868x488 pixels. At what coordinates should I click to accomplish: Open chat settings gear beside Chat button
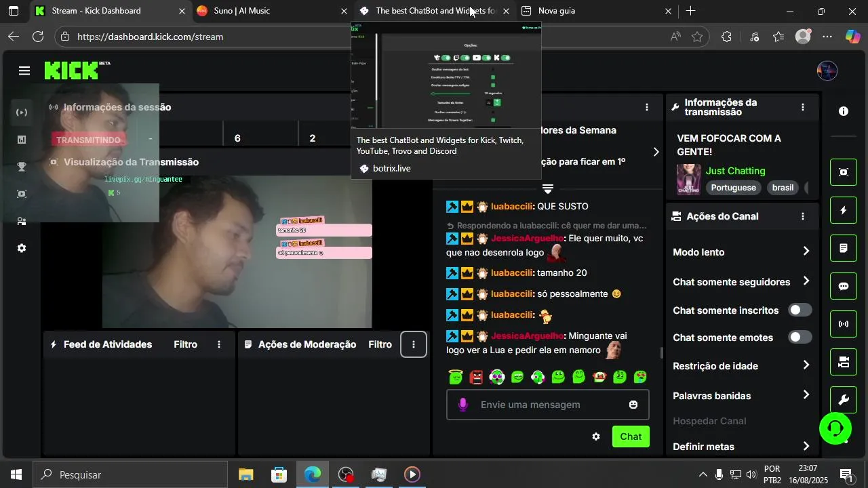click(596, 436)
